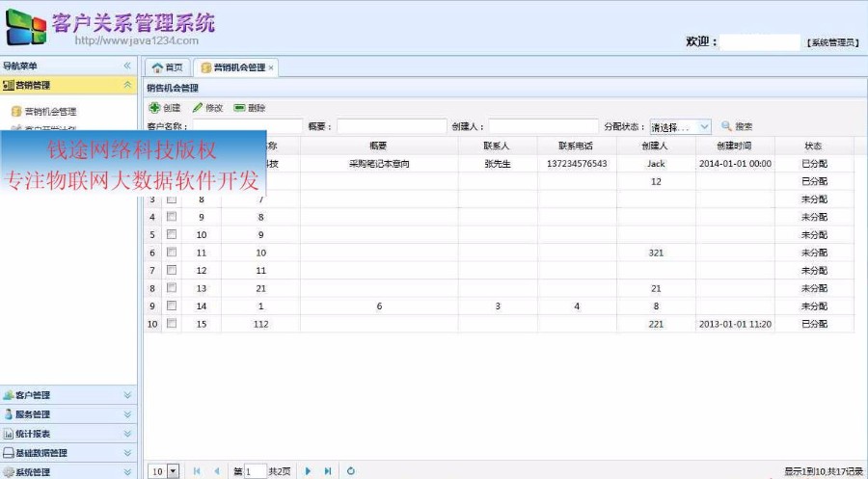Sort by the 创建时间 column header

pyautogui.click(x=735, y=146)
